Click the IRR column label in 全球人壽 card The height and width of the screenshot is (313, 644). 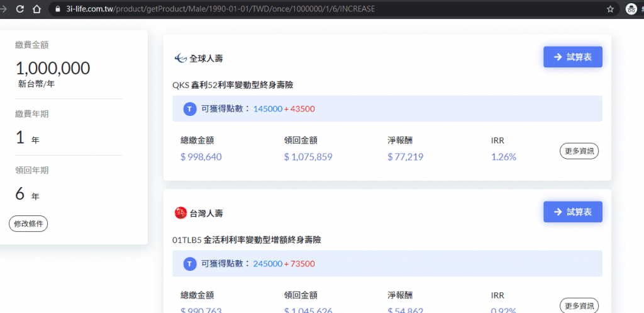pyautogui.click(x=497, y=140)
